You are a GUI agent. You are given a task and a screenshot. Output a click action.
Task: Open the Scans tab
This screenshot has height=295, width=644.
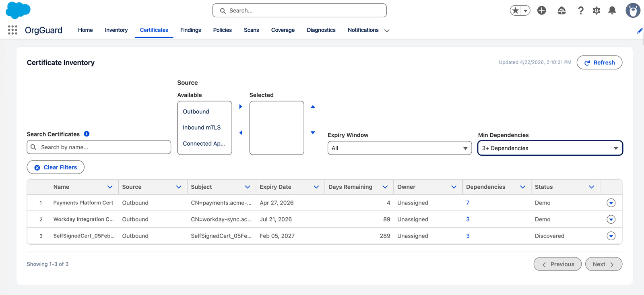(x=252, y=30)
